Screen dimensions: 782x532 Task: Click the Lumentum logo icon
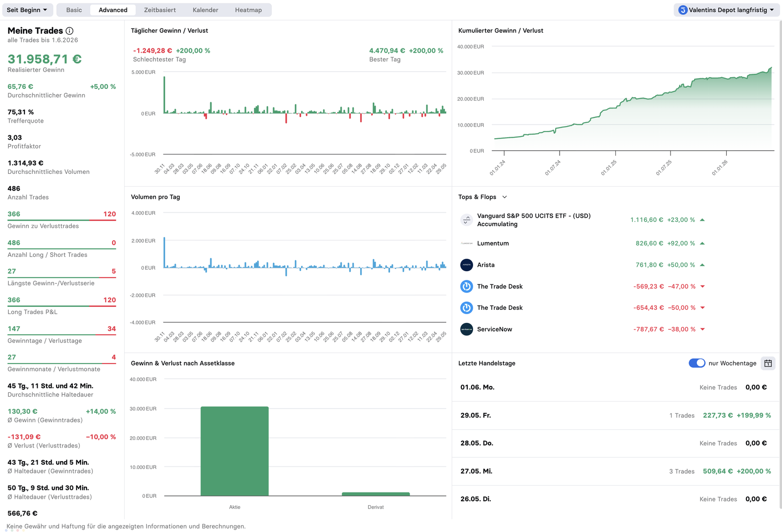tap(467, 243)
